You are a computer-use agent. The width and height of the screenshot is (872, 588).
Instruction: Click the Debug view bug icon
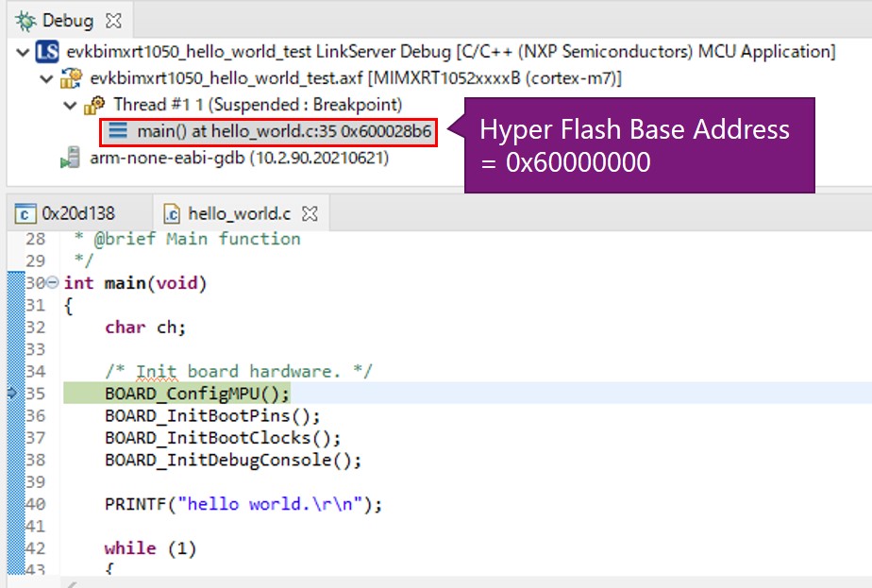(26, 20)
